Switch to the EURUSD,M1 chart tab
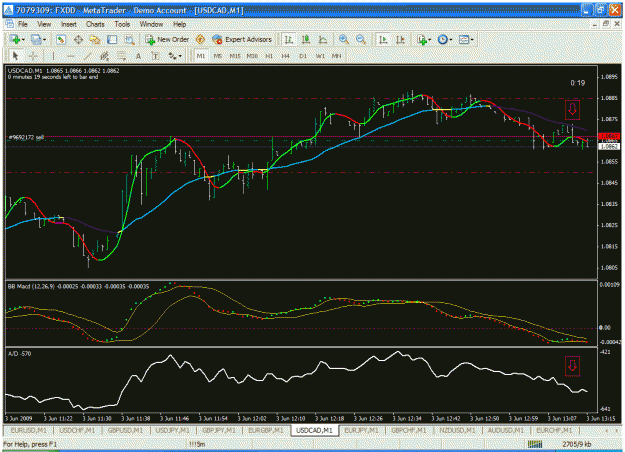Screen dimensions: 625x452 coord(28,430)
